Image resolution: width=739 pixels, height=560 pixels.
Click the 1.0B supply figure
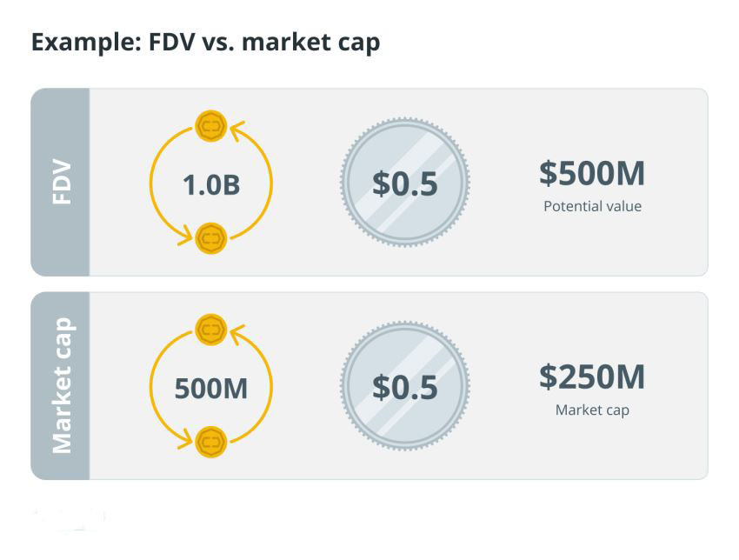211,184
